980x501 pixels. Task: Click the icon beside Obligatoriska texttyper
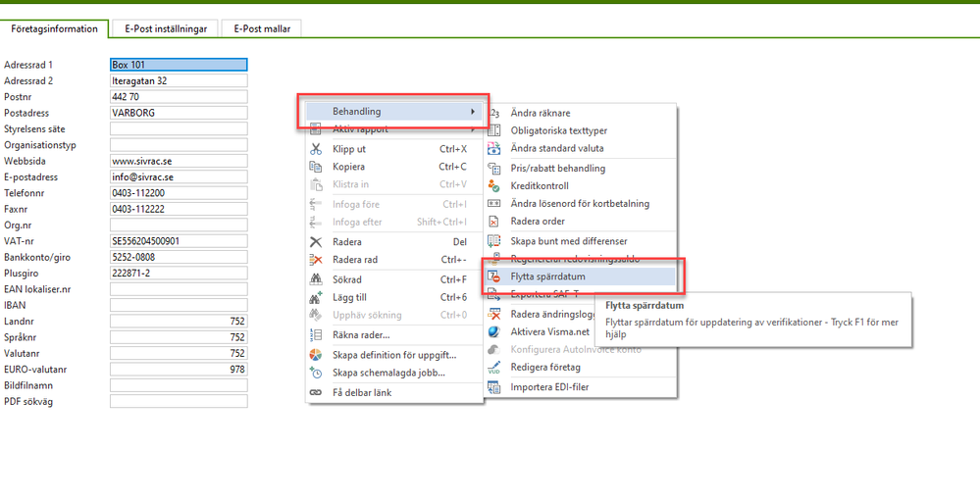(x=494, y=130)
